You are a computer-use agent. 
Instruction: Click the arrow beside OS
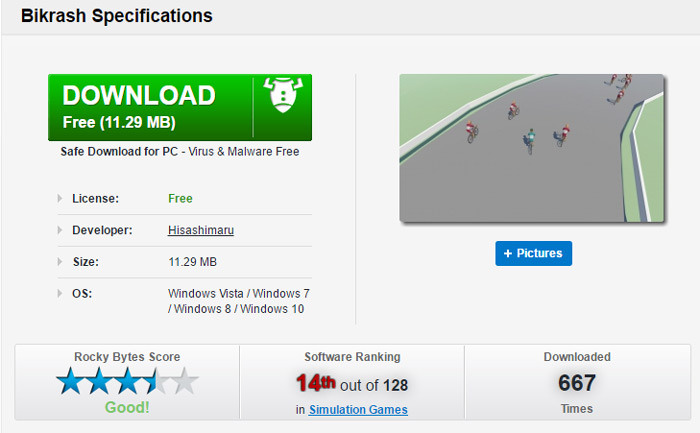click(x=60, y=293)
